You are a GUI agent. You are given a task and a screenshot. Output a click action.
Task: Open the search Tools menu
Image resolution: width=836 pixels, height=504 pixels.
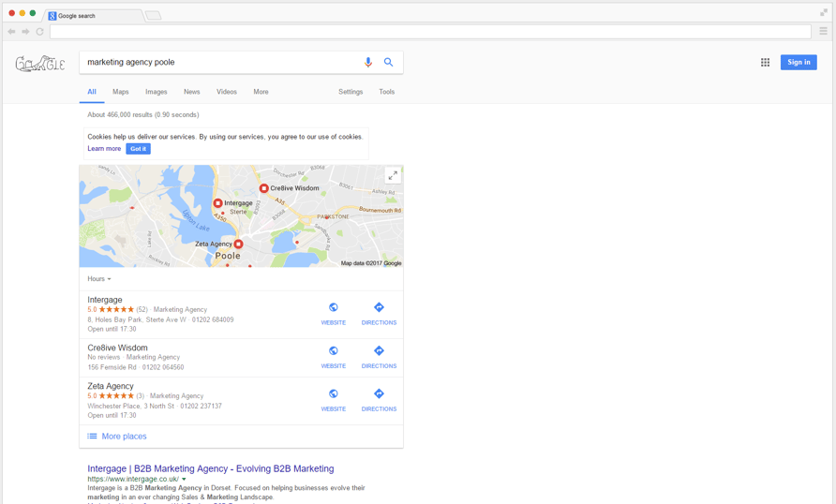click(x=386, y=92)
